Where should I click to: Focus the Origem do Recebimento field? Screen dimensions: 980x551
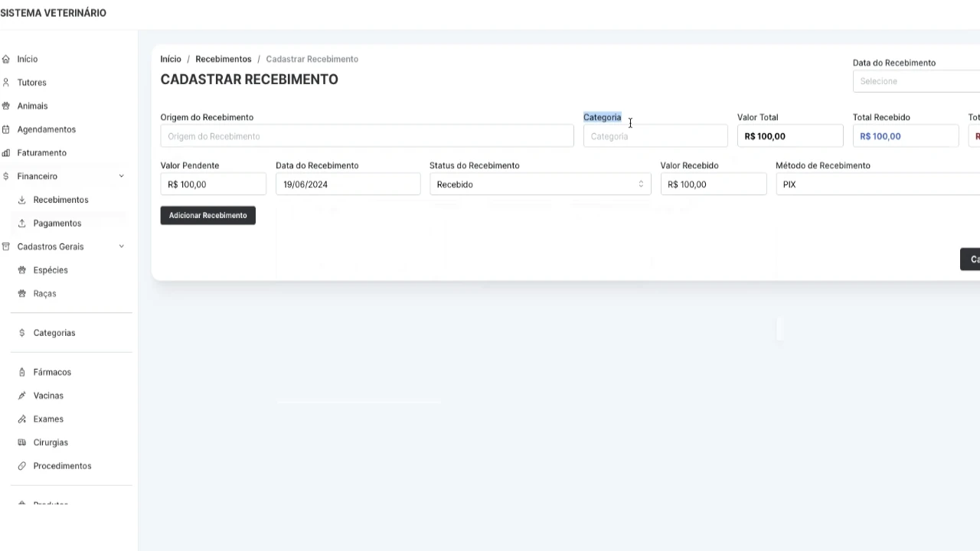tap(367, 136)
